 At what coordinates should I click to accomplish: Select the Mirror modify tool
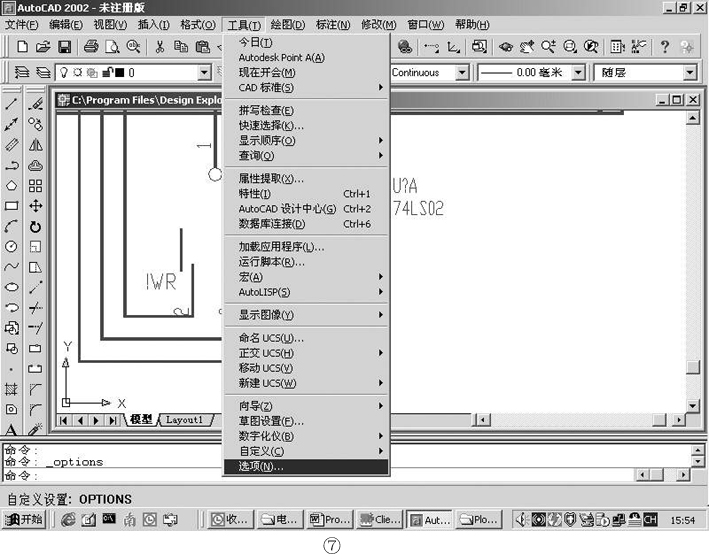(x=35, y=145)
